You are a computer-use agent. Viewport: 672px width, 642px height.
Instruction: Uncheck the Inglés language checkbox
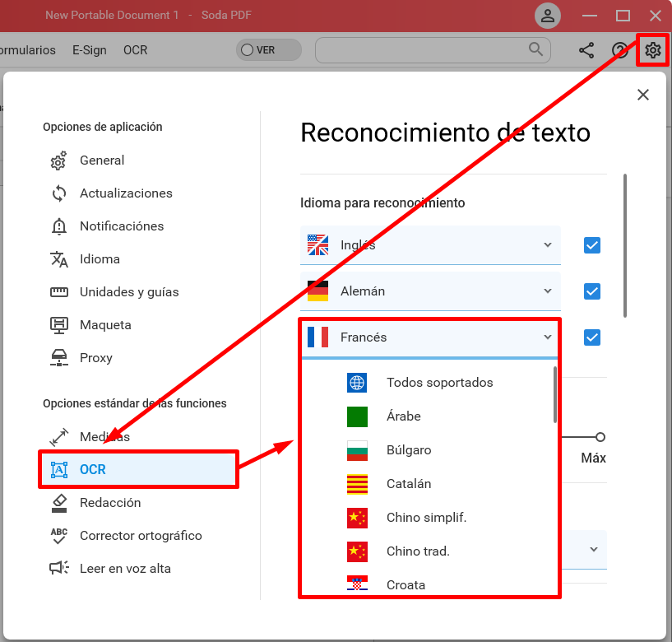click(x=592, y=245)
